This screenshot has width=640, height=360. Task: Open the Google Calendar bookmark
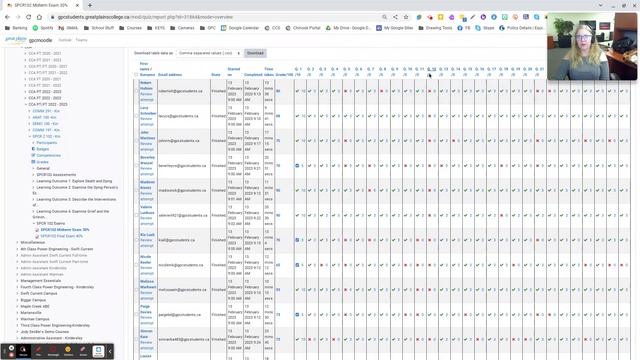240,28
